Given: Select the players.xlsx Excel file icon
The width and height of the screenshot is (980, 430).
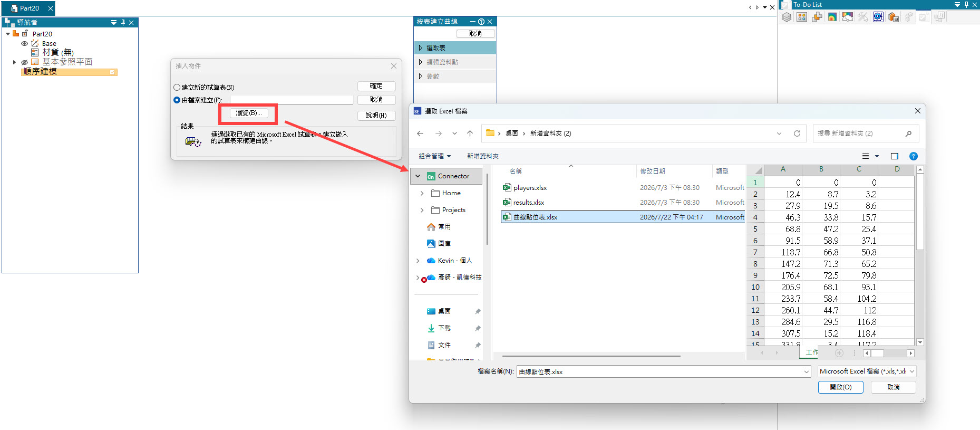Looking at the screenshot, I should [x=507, y=187].
